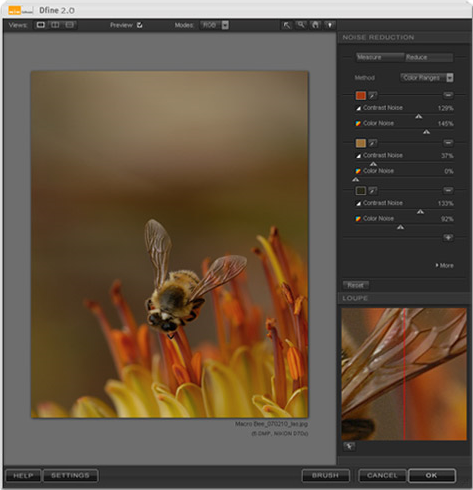Click the 129% Contrast Noise value
This screenshot has width=473, height=490.
click(x=445, y=108)
